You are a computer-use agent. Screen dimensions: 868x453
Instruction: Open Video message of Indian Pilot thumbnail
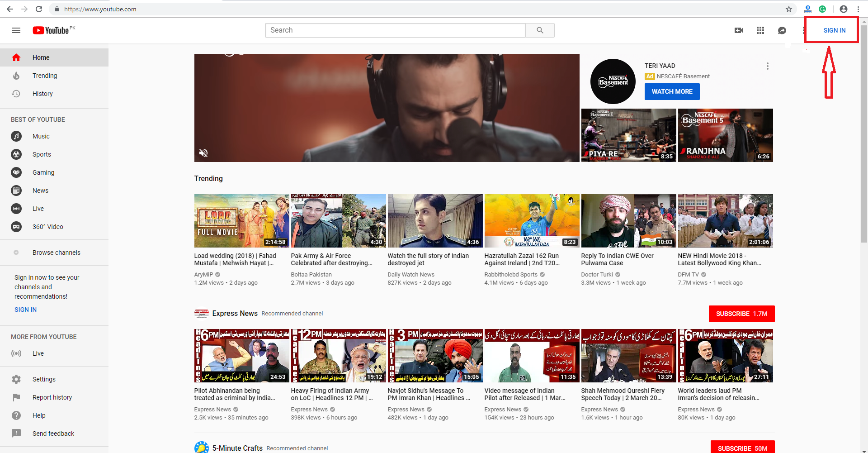[x=532, y=356]
